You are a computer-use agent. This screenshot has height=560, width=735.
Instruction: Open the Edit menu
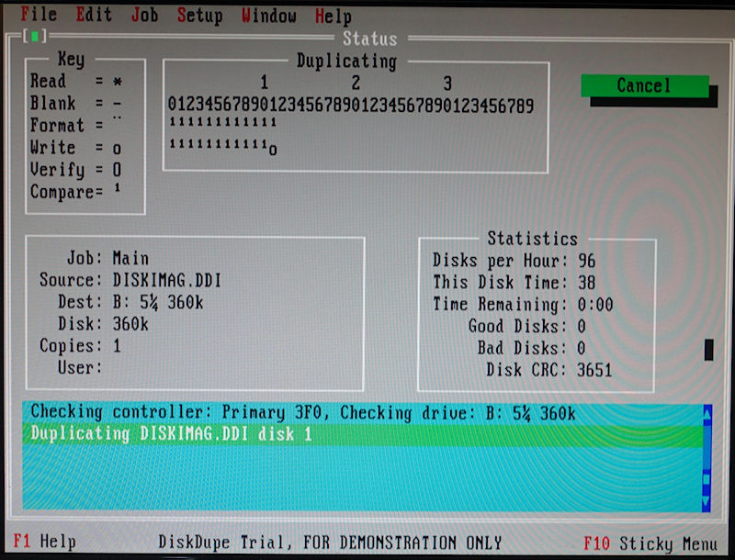pyautogui.click(x=94, y=16)
